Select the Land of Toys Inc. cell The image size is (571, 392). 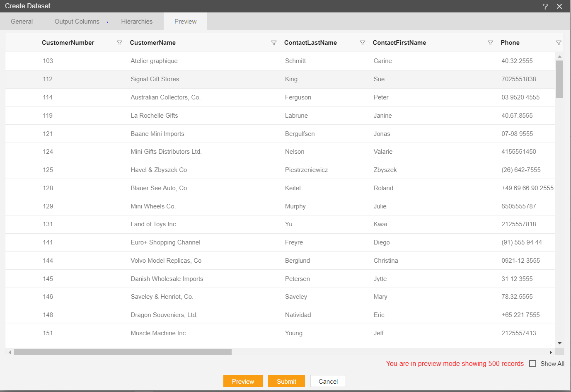(x=154, y=224)
